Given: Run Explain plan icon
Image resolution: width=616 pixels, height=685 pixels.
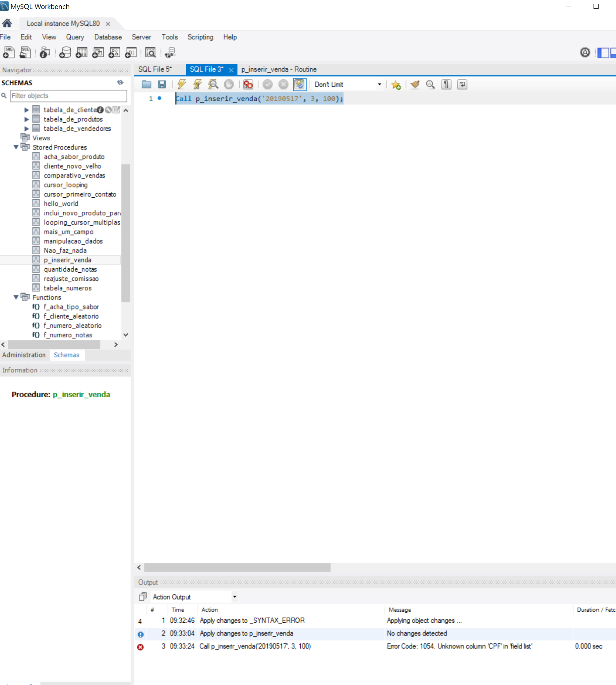Looking at the screenshot, I should tap(213, 84).
